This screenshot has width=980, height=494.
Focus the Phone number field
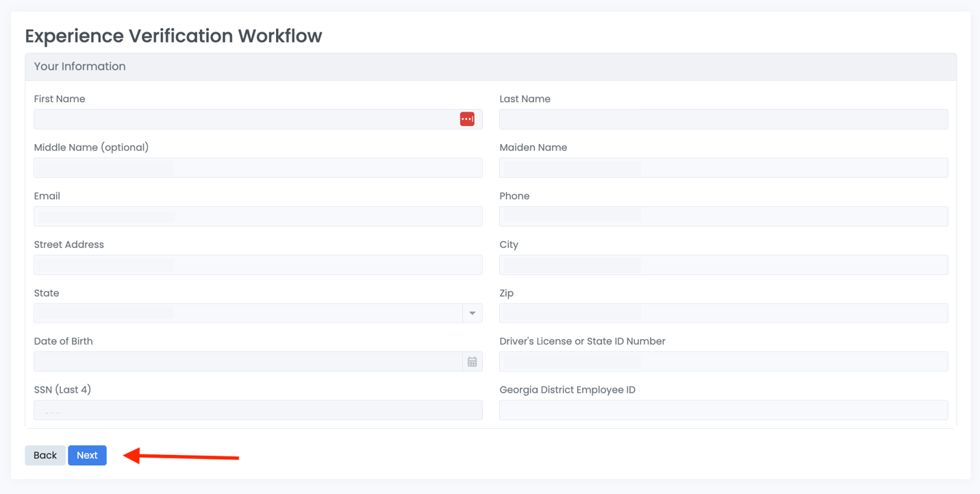coord(723,216)
